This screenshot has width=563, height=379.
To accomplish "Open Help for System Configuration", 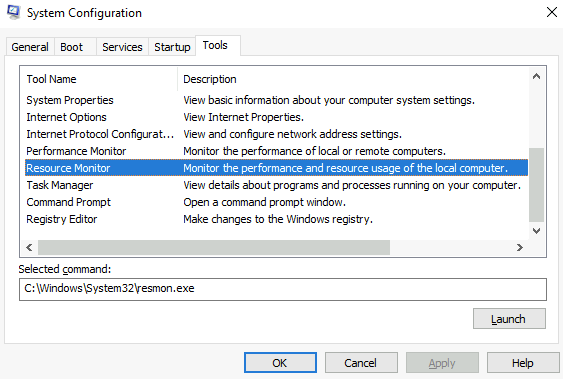I will pos(523,363).
